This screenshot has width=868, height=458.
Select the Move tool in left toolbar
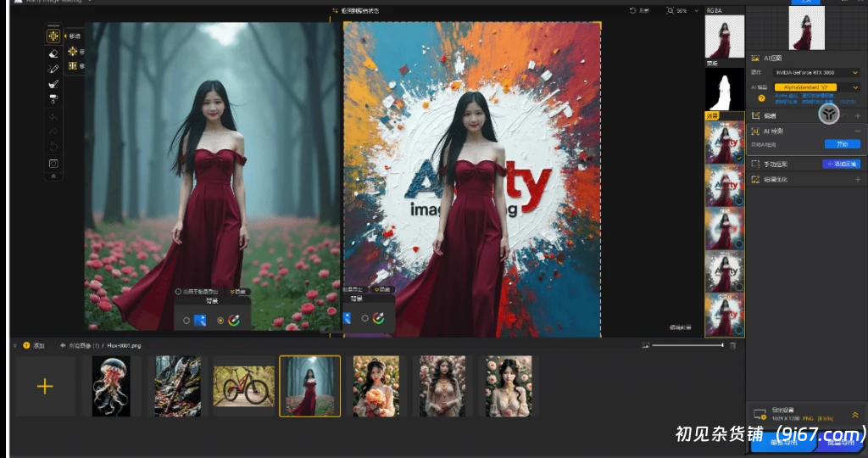point(53,36)
